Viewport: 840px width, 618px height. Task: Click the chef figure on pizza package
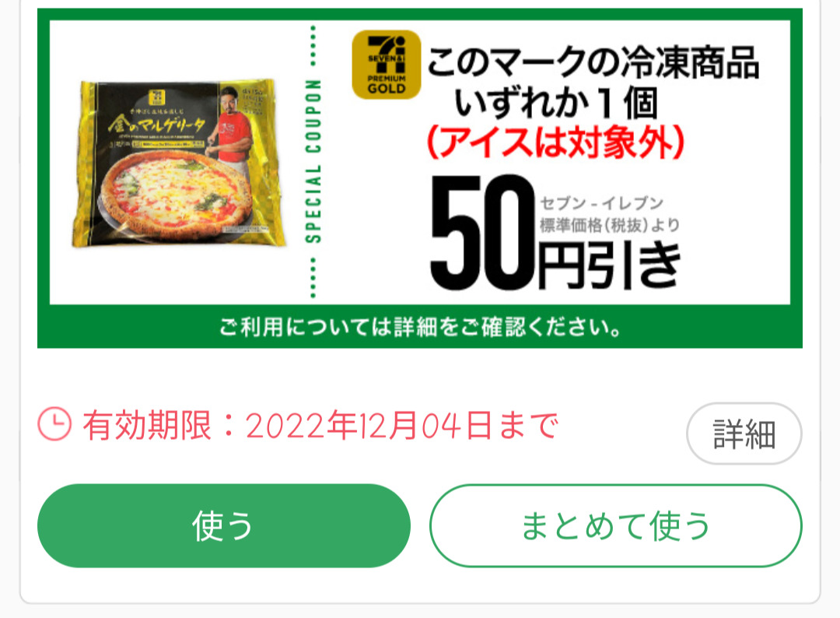(236, 128)
